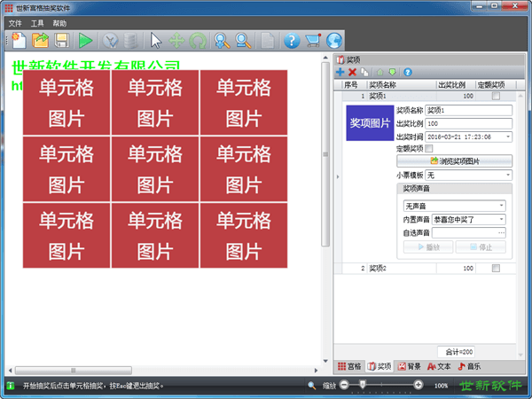Screen dimensions: 532x399
Task: Start the lottery with green play icon
Action: (x=85, y=40)
